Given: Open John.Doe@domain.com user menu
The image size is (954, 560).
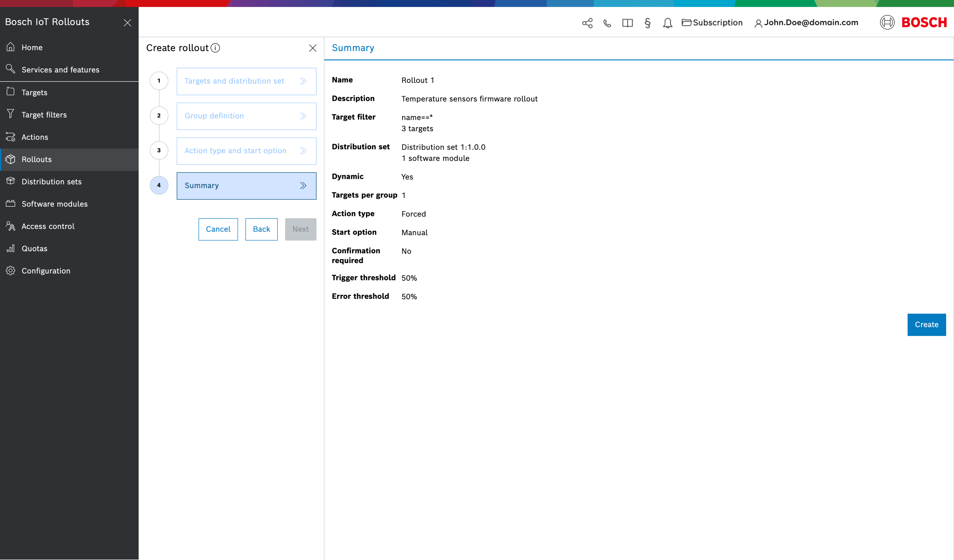Looking at the screenshot, I should [x=806, y=23].
